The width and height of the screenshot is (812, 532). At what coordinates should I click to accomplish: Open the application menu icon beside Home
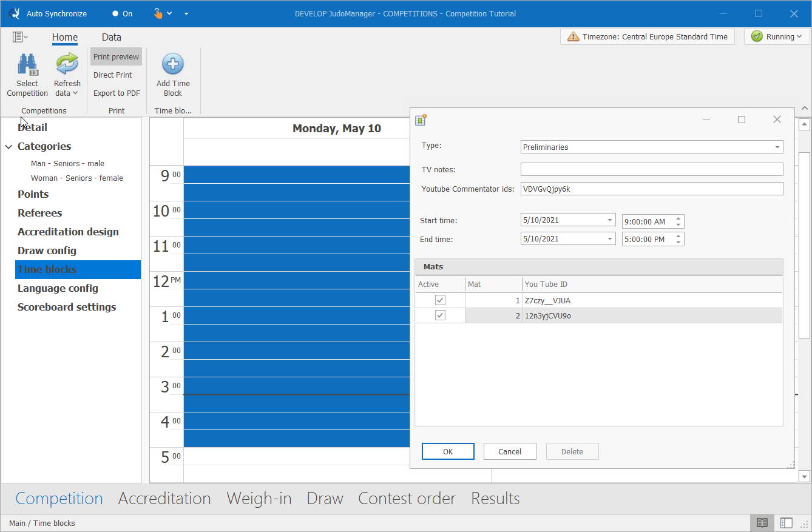click(x=20, y=37)
